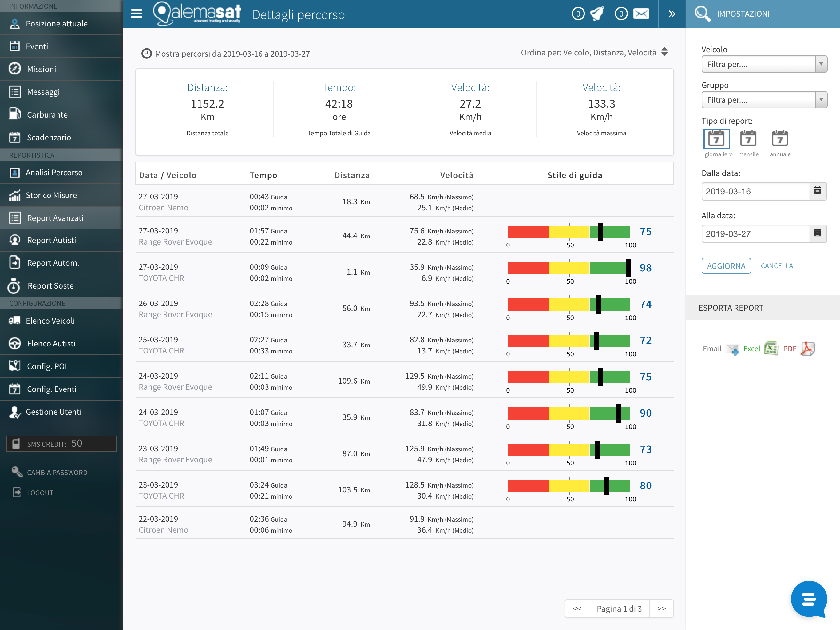Click the Gestione Utenti user icon
840x630 pixels.
(x=14, y=412)
